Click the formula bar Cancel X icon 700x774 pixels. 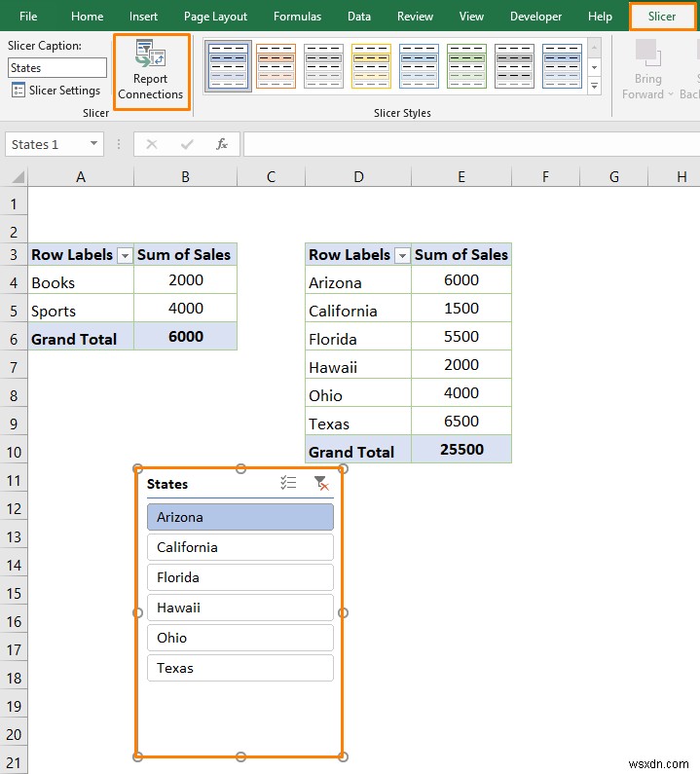(152, 144)
